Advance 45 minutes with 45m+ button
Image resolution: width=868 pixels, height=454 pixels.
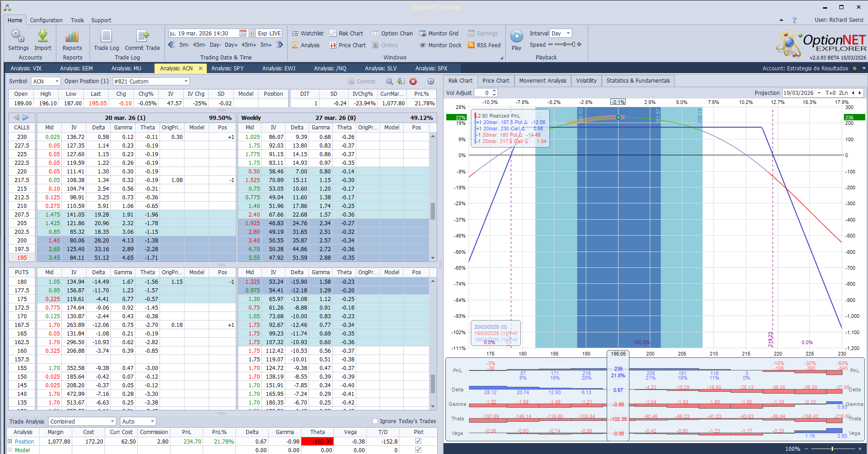click(249, 45)
